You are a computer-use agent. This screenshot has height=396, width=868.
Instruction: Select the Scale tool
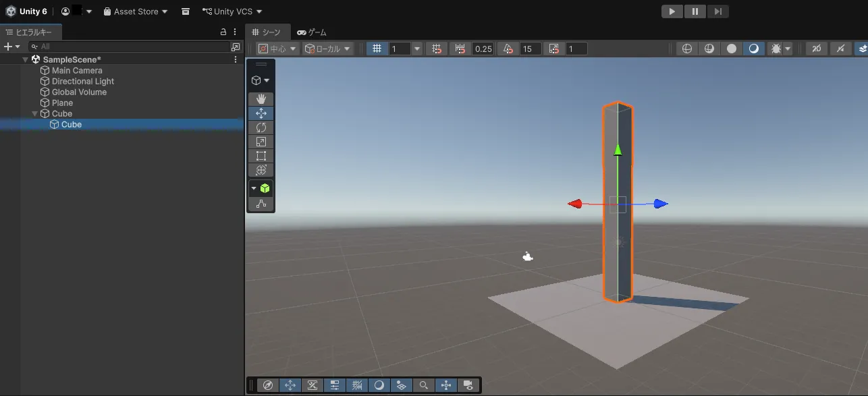[x=261, y=142]
